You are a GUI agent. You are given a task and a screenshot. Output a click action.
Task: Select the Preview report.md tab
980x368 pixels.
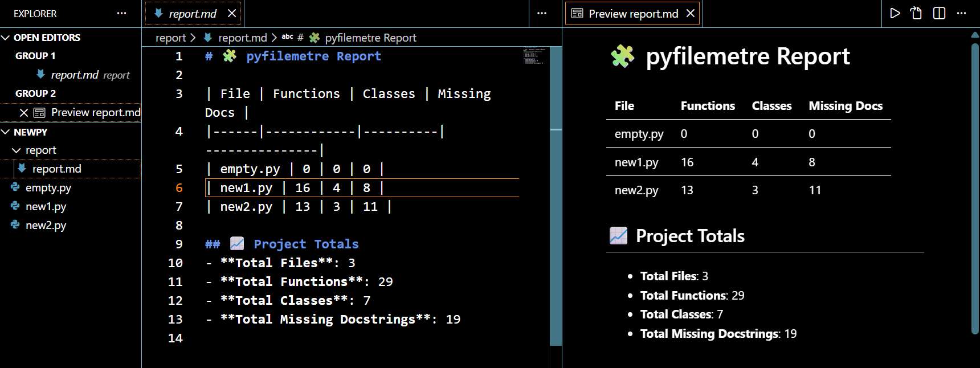point(632,14)
